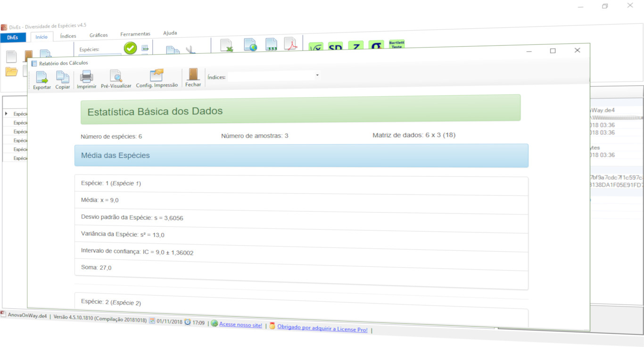Click Número de amostras: 3 text
The image size is (644, 347).
[255, 136]
